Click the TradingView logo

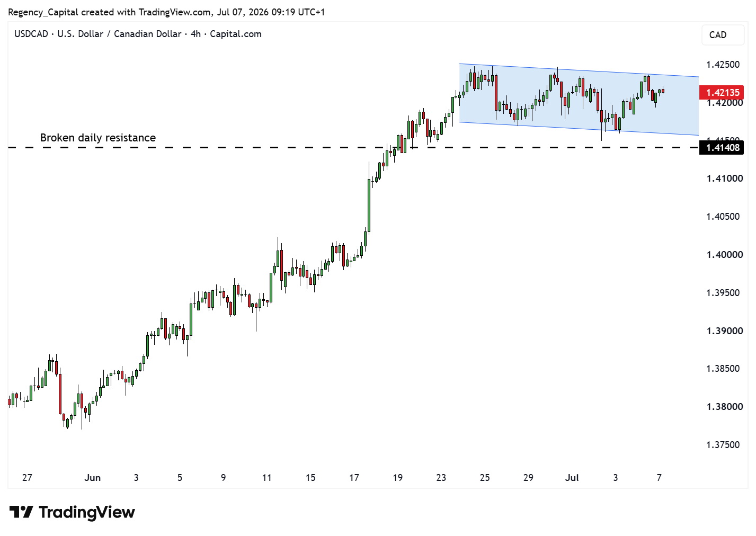click(72, 512)
